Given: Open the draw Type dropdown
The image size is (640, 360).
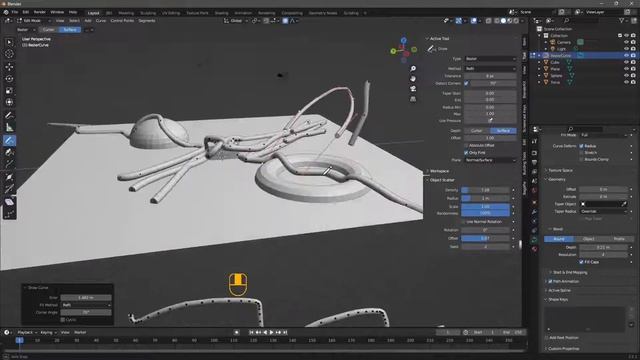Looking at the screenshot, I should 490,59.
